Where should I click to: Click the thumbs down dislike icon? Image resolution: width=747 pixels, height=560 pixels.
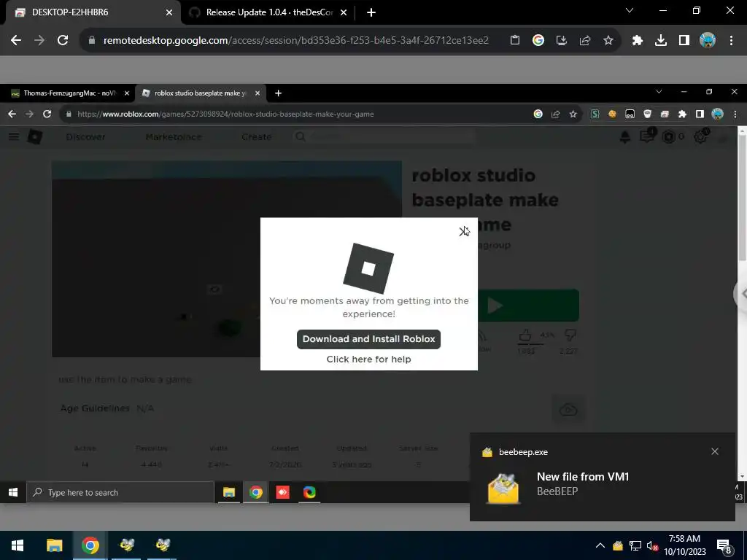(x=570, y=335)
